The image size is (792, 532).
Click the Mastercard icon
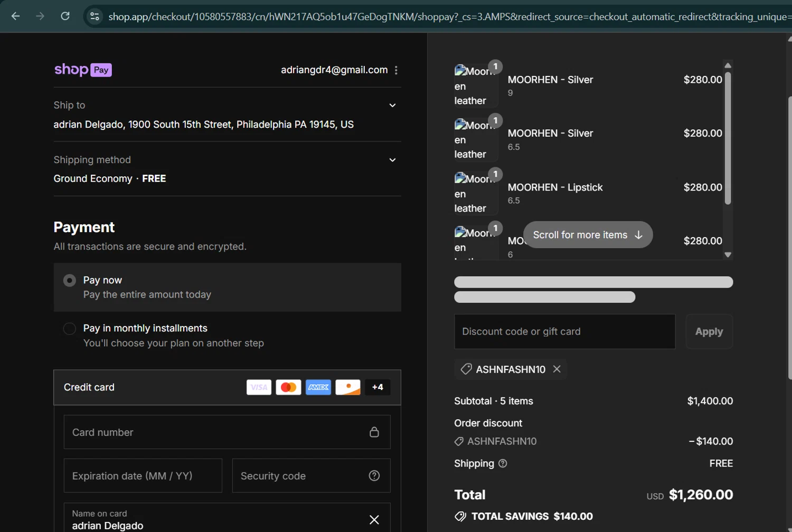point(288,387)
